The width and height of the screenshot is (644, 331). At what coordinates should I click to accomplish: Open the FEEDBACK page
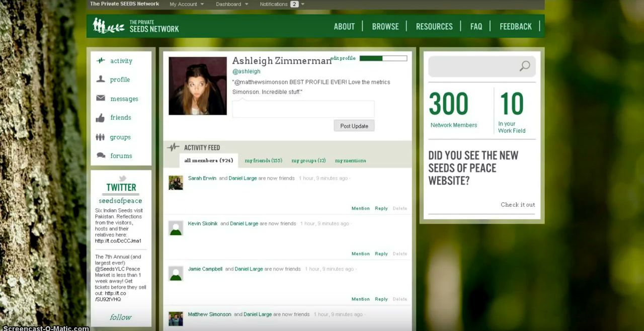[516, 26]
